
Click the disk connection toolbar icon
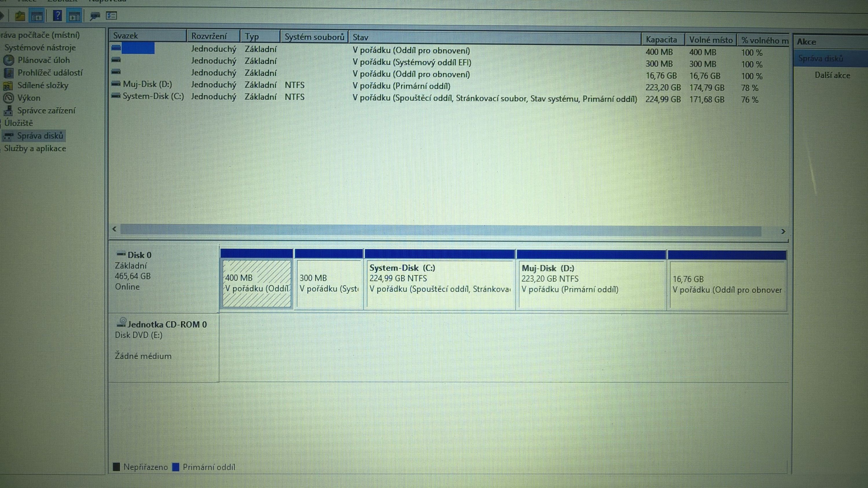[x=95, y=16]
